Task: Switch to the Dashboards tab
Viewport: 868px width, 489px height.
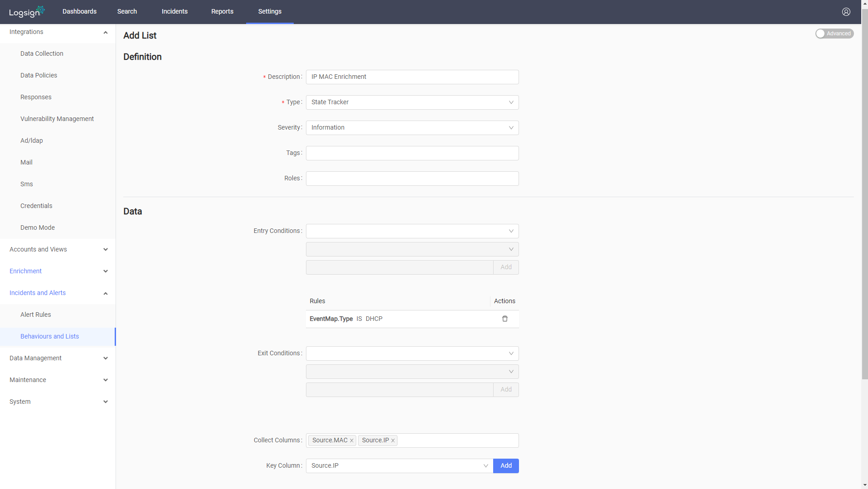Action: tap(79, 11)
